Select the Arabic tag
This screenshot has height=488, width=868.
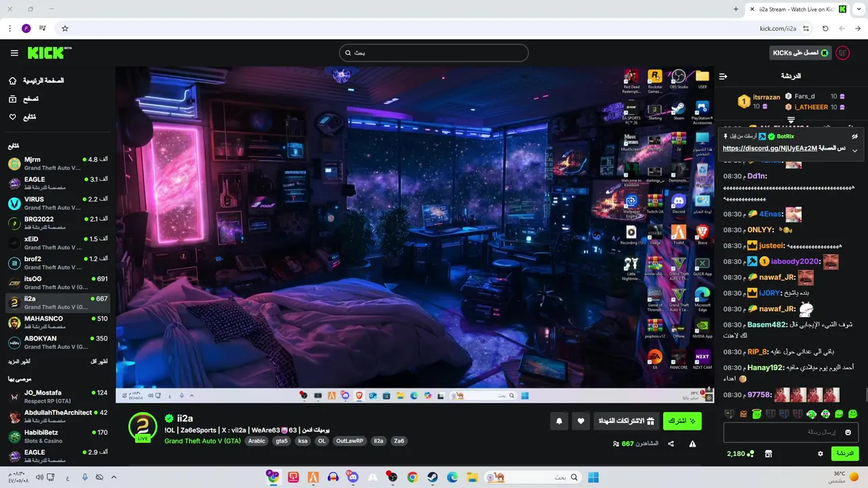point(257,441)
